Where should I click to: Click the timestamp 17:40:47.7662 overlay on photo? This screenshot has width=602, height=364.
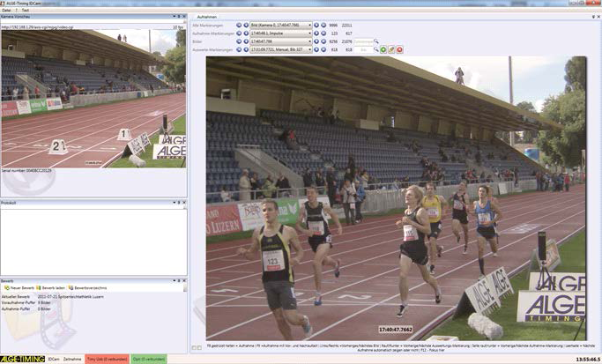396,330
